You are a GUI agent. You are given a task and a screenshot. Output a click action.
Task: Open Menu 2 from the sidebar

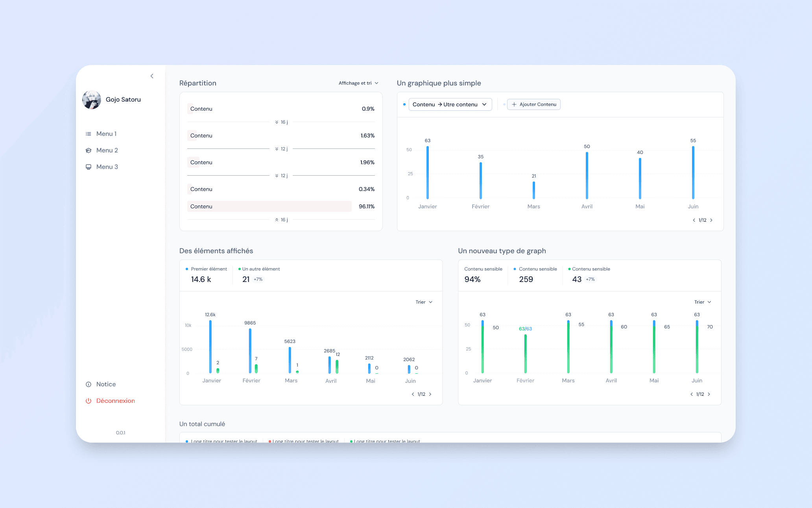[107, 150]
